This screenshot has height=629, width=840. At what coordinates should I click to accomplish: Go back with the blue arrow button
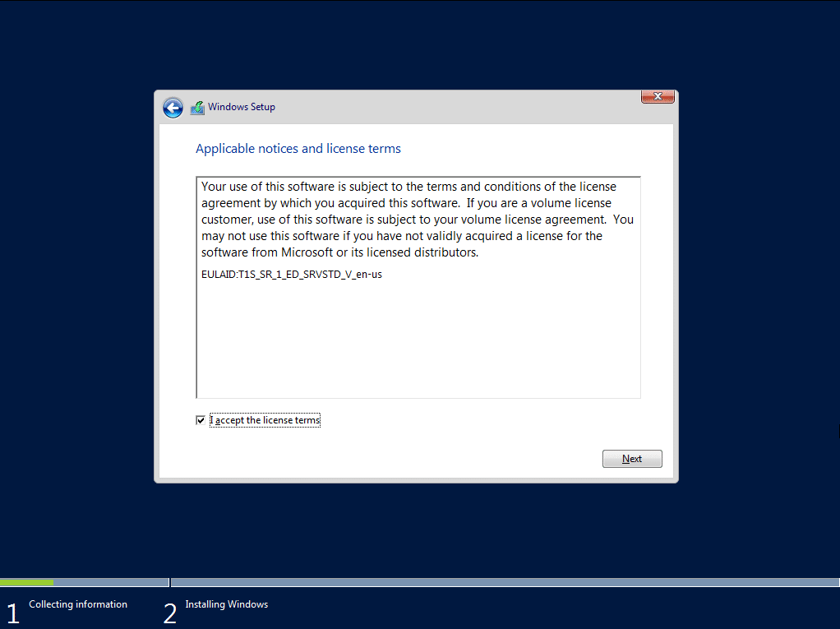[173, 108]
